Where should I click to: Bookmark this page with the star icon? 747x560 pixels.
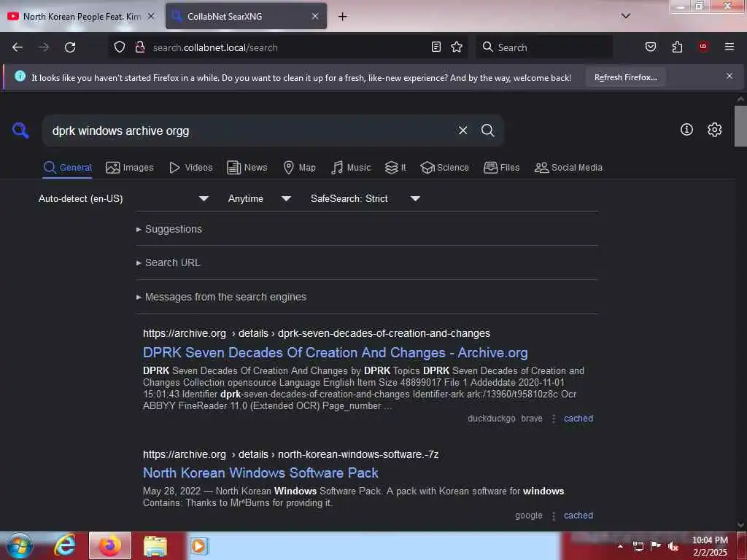[x=457, y=47]
